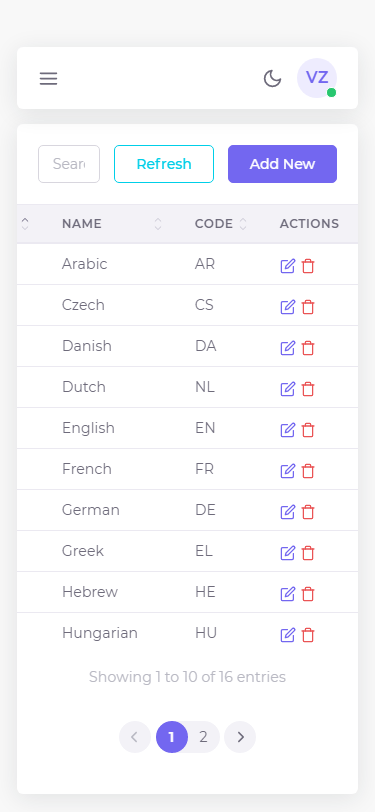Open the hamburger navigation menu
This screenshot has width=375, height=812.
49,79
